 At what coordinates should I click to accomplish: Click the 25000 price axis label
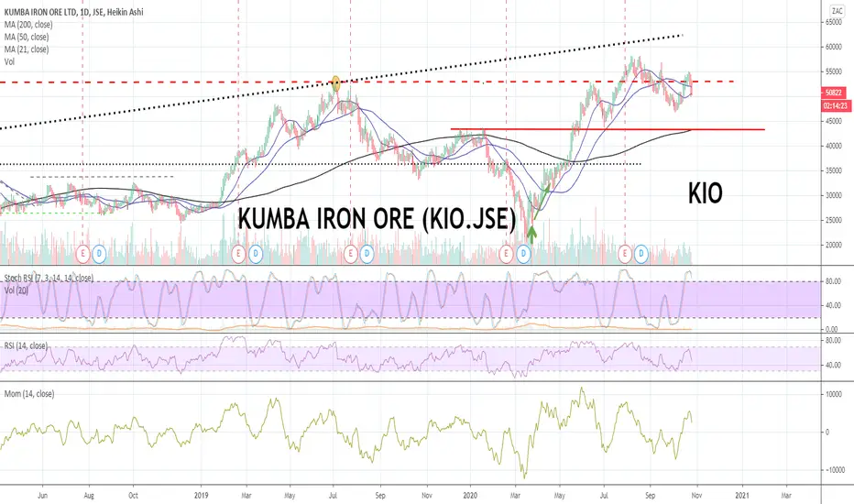(834, 220)
